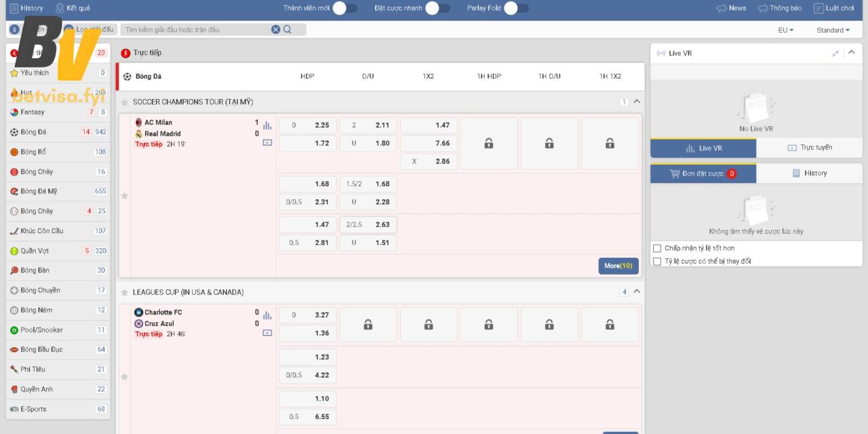Enable the Đặt cược nhanh toggle

[x=437, y=8]
